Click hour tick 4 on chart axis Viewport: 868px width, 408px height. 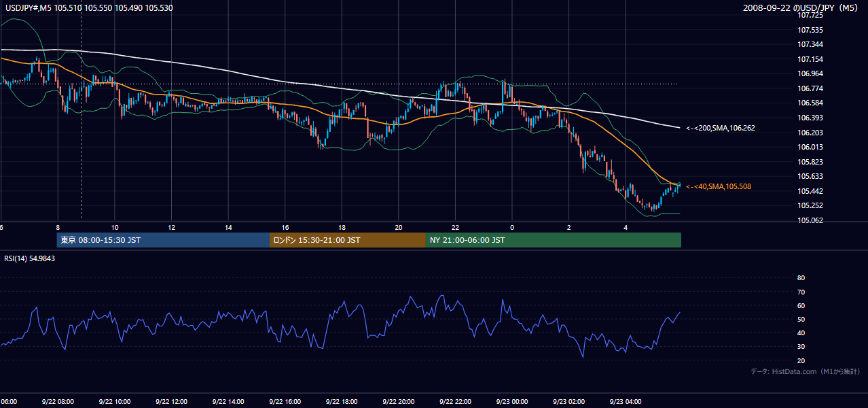click(625, 227)
